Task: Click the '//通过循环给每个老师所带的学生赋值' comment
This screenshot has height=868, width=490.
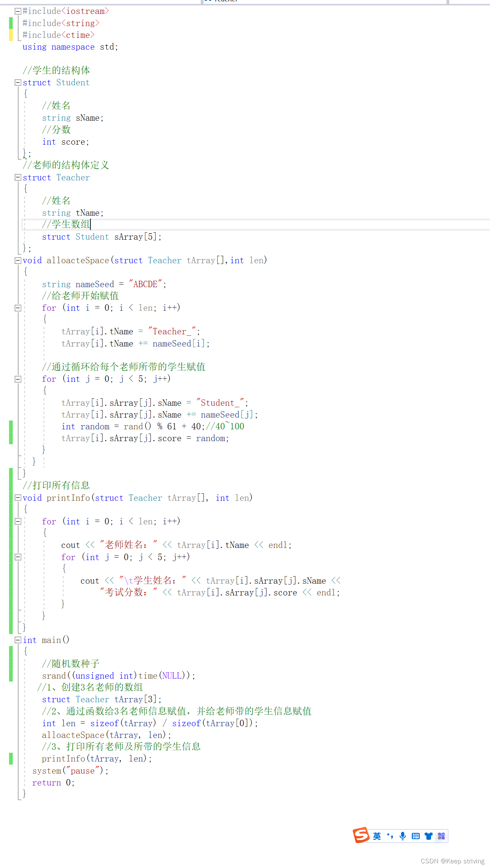Action: click(124, 367)
